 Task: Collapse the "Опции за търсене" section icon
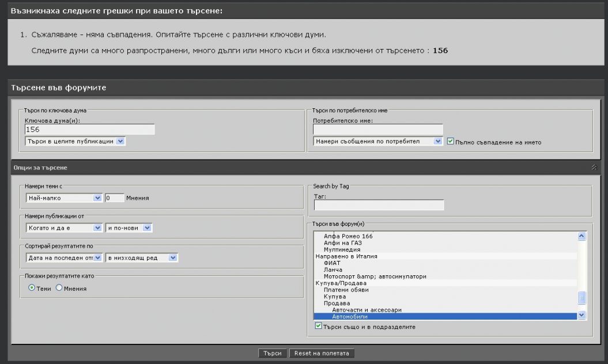point(594,168)
